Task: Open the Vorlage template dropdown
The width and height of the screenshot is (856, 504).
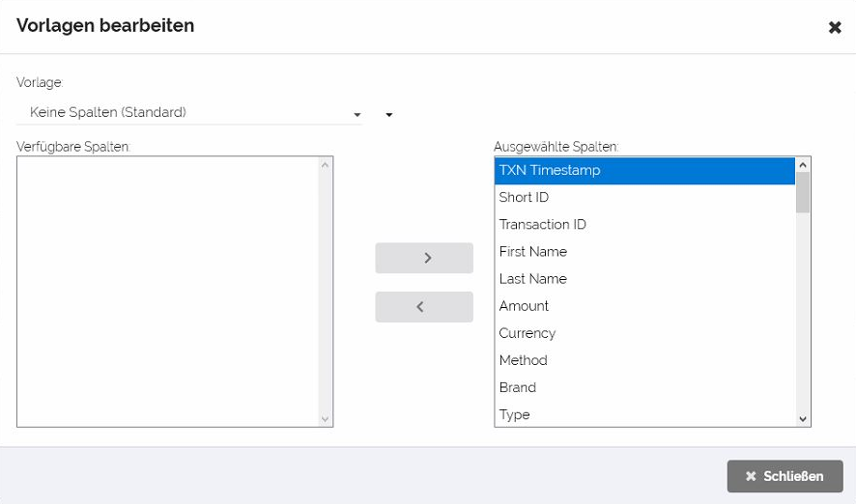Action: pos(189,113)
